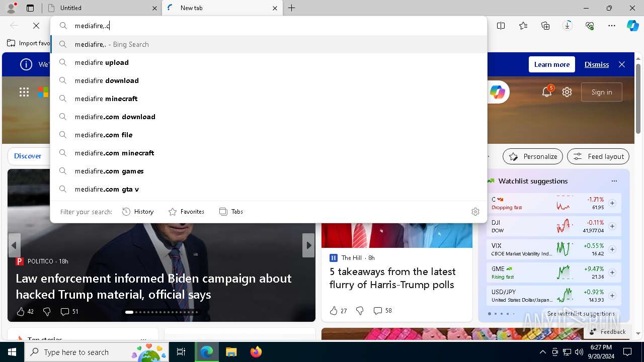
Task: Open the Copilot icon on page header
Action: 498,92
